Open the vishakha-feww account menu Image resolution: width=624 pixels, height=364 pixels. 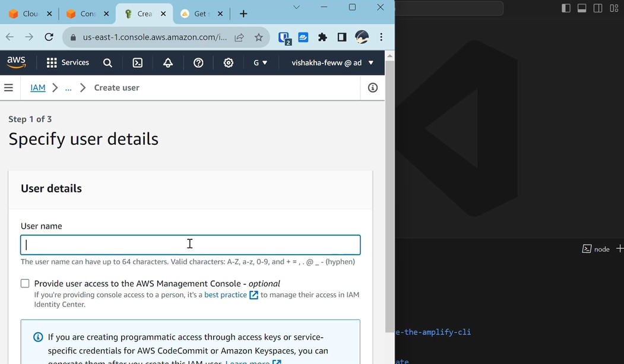coord(331,62)
